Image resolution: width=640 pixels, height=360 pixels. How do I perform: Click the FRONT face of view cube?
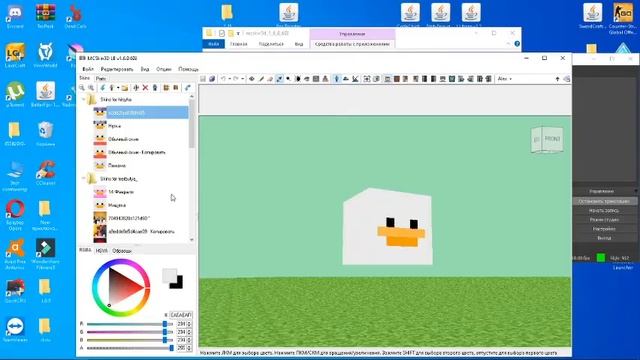point(552,139)
